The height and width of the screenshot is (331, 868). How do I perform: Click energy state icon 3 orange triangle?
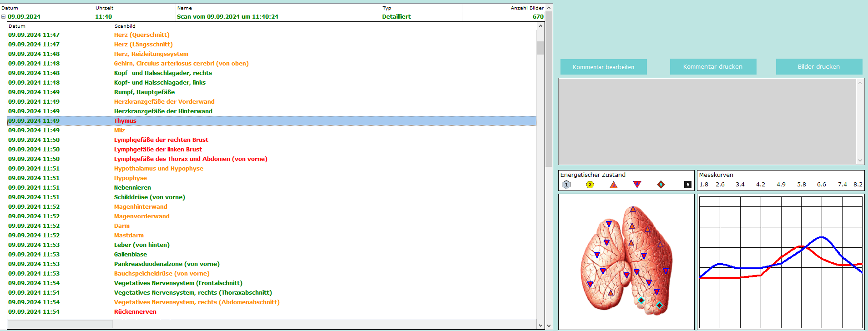[x=614, y=185]
